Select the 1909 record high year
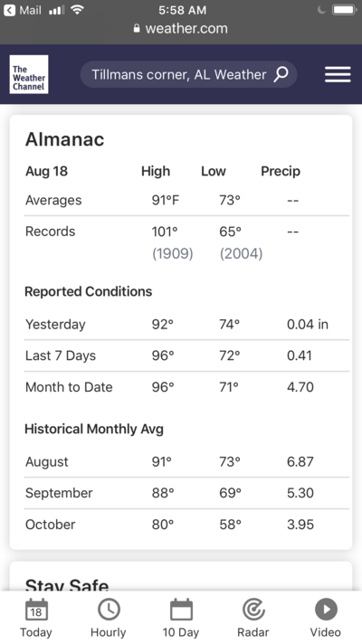 click(173, 253)
